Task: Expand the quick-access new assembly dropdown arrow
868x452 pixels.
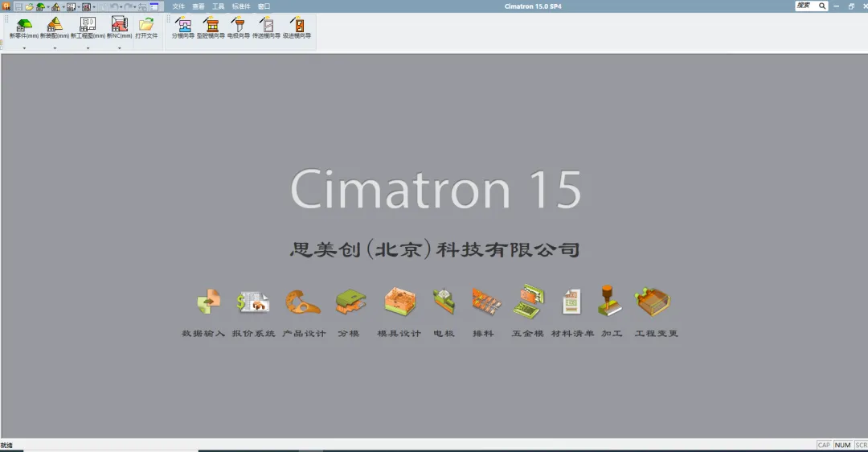Action: (x=63, y=7)
